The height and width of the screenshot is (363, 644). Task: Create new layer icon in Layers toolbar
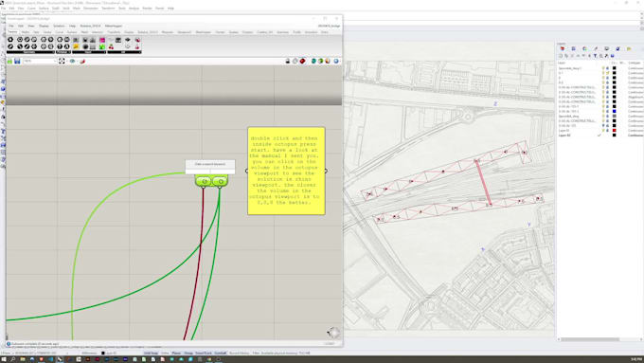point(561,56)
